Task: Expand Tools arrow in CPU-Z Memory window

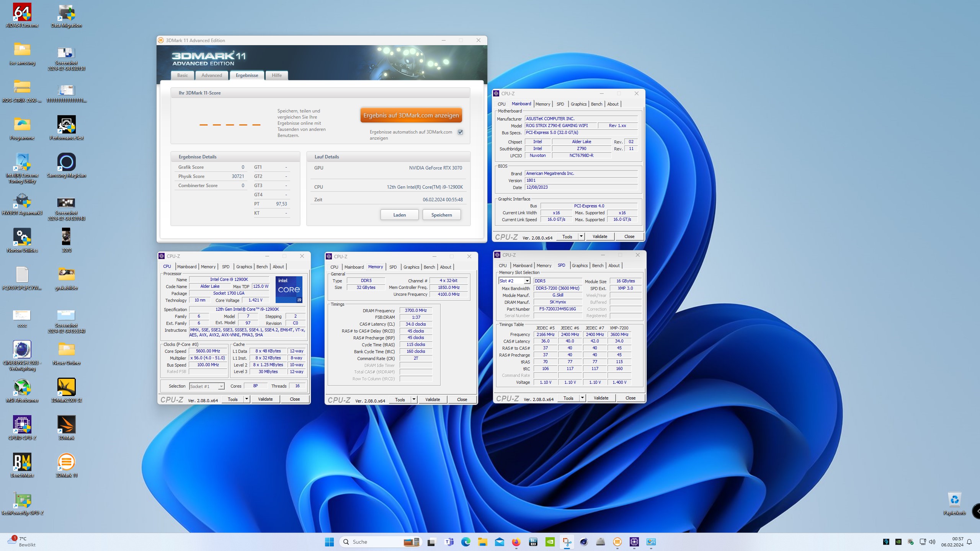Action: [414, 399]
